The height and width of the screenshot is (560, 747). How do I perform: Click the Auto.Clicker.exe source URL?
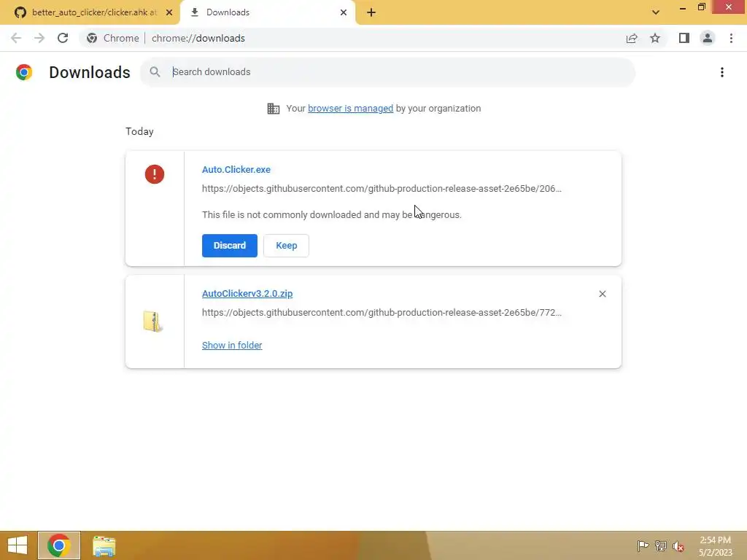click(x=382, y=189)
